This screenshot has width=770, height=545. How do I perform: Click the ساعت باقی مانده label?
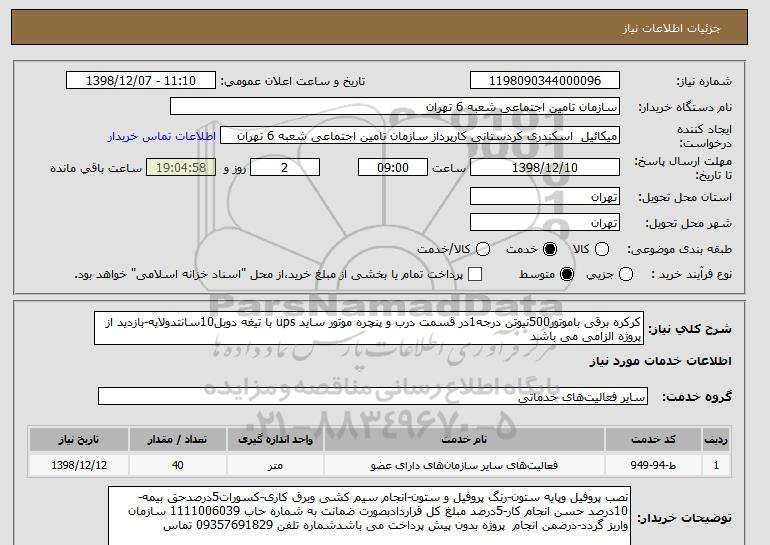pos(96,168)
